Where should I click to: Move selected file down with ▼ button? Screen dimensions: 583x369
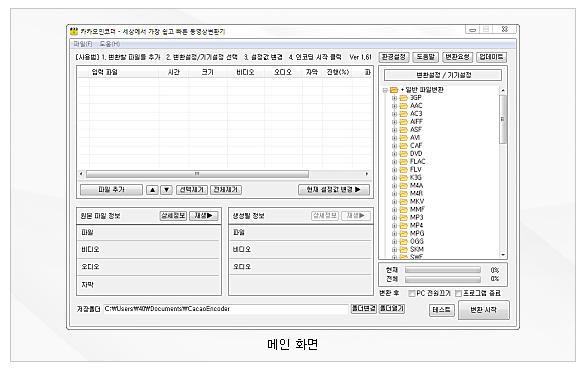pos(167,190)
